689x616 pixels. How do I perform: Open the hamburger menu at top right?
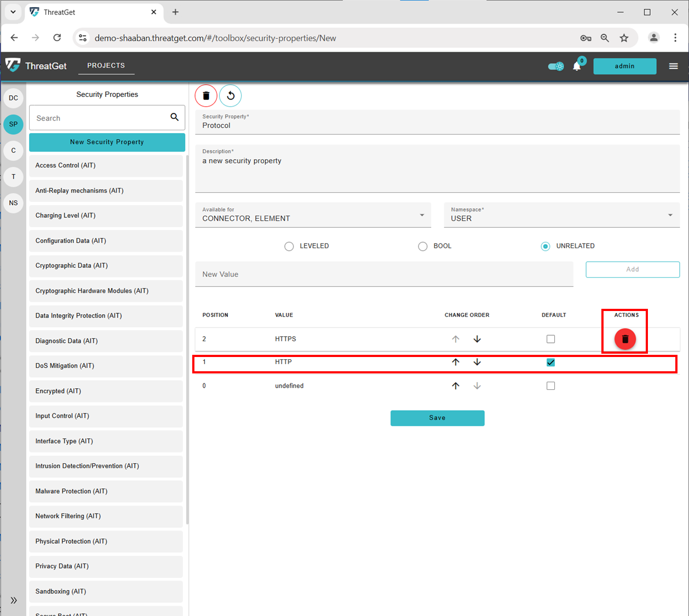point(673,66)
